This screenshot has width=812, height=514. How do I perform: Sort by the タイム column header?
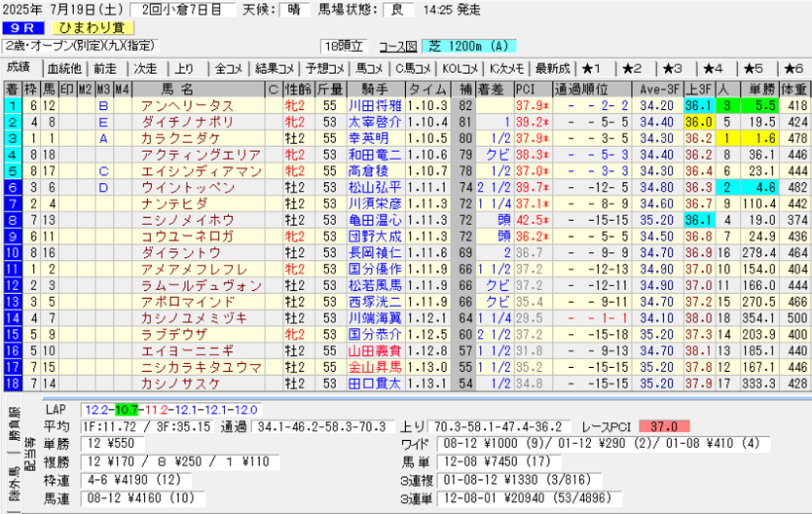click(x=426, y=89)
